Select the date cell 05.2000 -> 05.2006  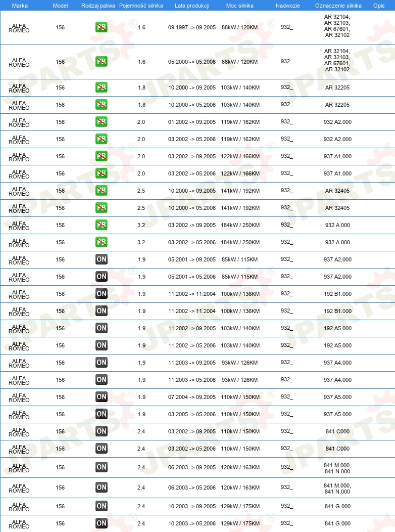(192, 62)
